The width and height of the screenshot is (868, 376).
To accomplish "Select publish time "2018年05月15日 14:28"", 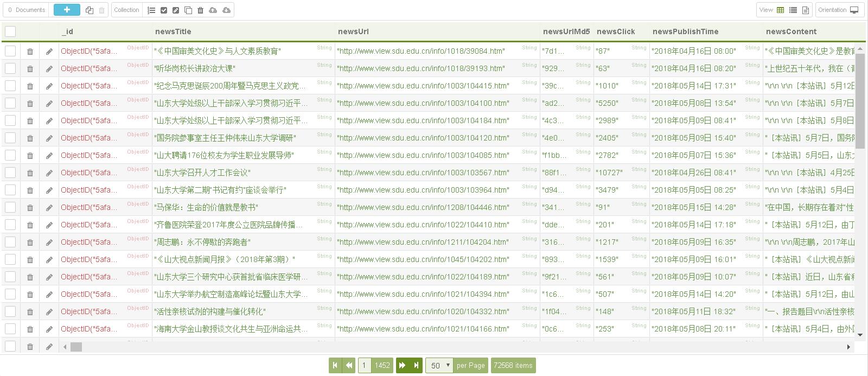I will click(705, 207).
